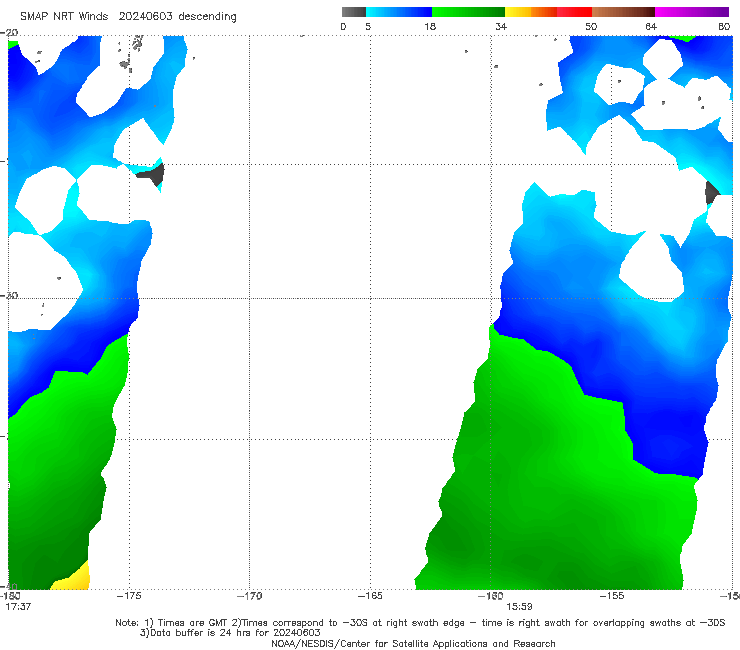Click the blue 5-18 color bar segment
Viewport: 740px width, 650px height.
pyautogui.click(x=399, y=12)
